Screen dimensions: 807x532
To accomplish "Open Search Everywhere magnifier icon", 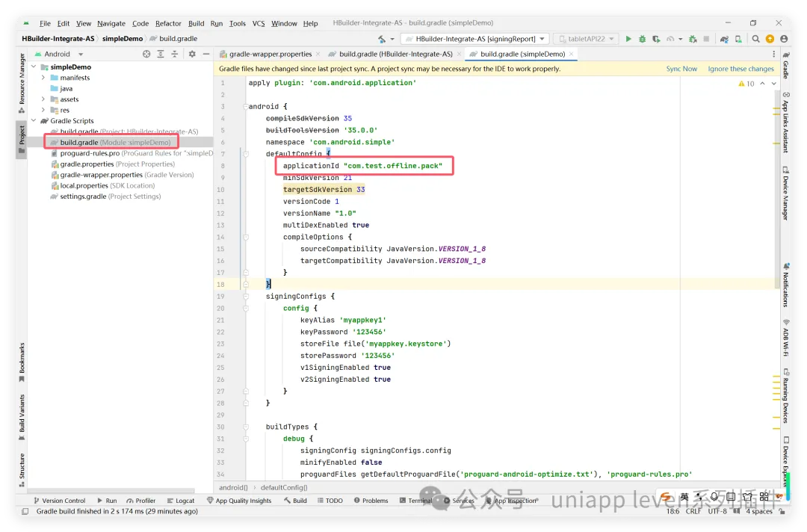I will point(755,39).
